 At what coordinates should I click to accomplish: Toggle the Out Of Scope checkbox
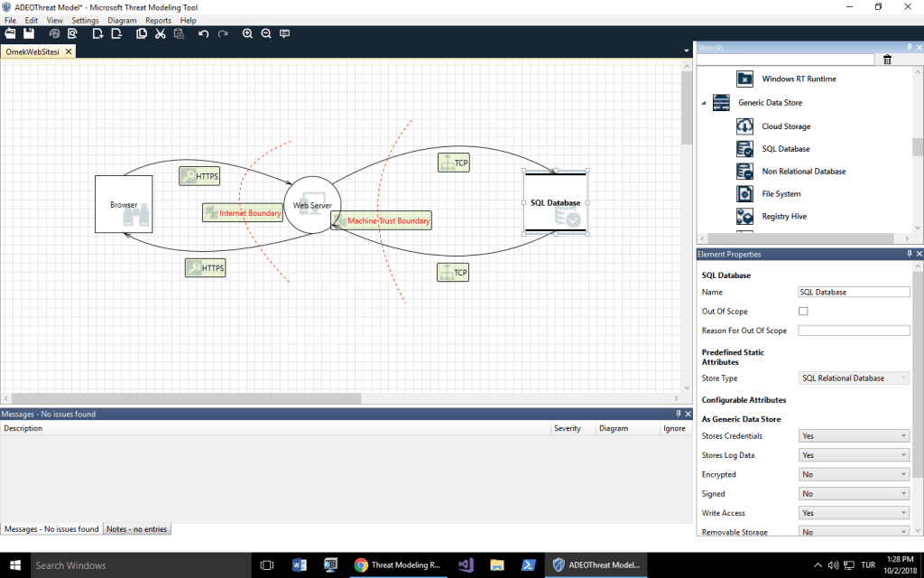(803, 311)
